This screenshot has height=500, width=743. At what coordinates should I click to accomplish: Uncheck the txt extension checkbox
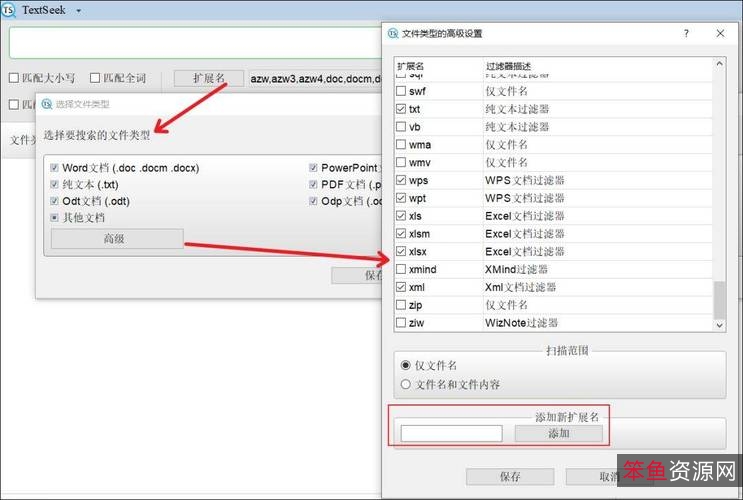[x=401, y=109]
